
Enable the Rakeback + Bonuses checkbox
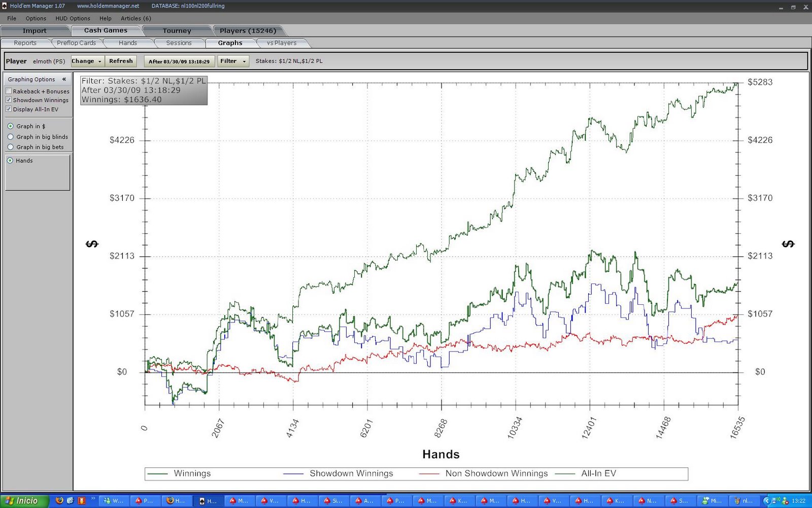(9, 91)
